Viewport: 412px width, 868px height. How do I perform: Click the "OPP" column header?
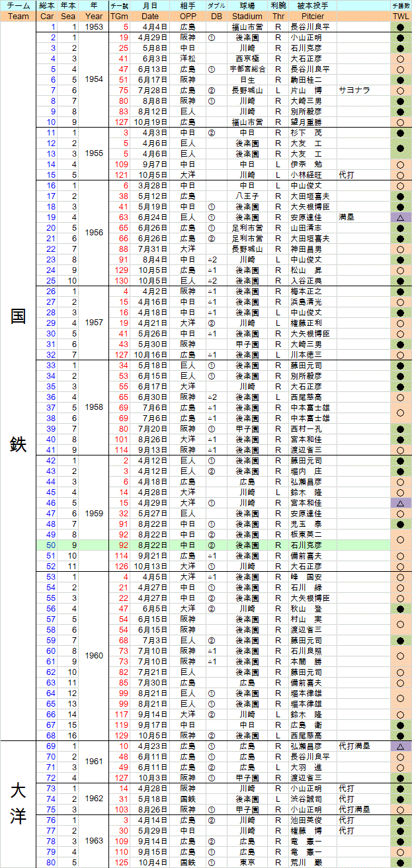point(188,17)
